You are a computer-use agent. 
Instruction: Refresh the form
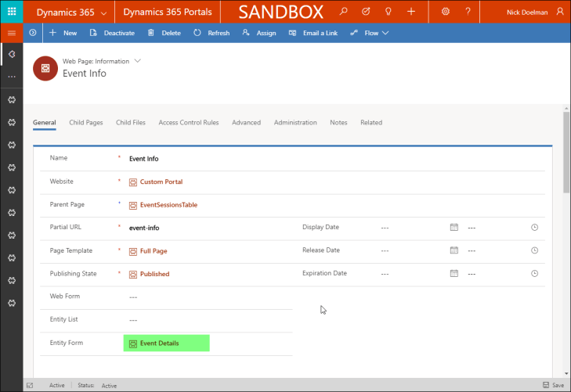coord(211,33)
